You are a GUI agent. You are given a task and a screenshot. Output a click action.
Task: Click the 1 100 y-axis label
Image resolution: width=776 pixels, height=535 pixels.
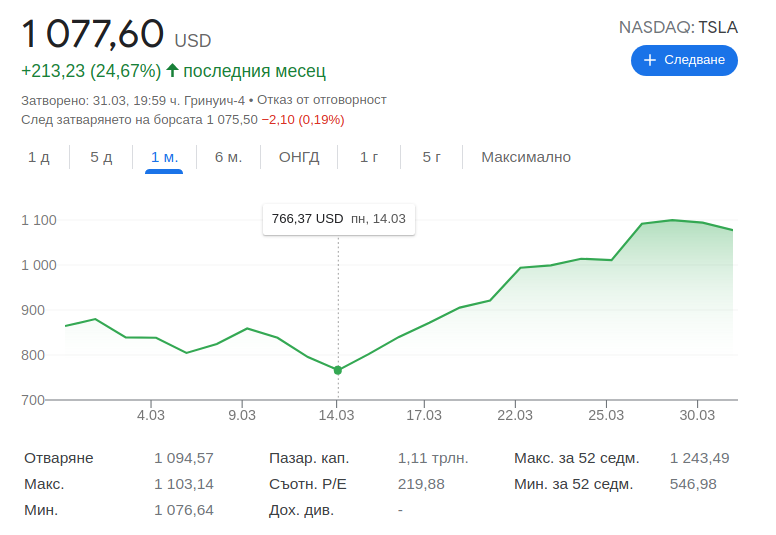(39, 220)
